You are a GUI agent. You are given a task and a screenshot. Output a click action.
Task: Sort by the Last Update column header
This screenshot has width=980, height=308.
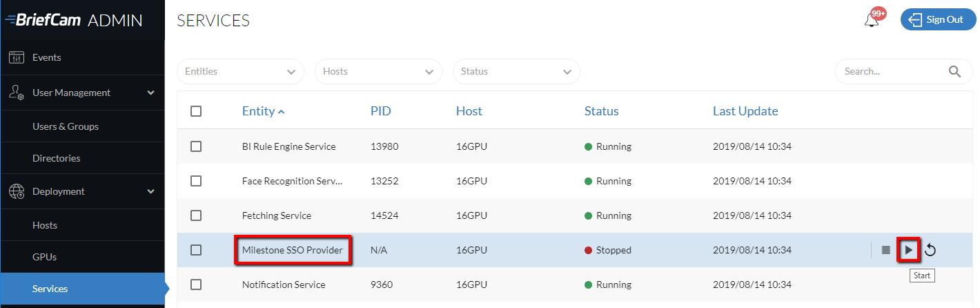pyautogui.click(x=745, y=111)
